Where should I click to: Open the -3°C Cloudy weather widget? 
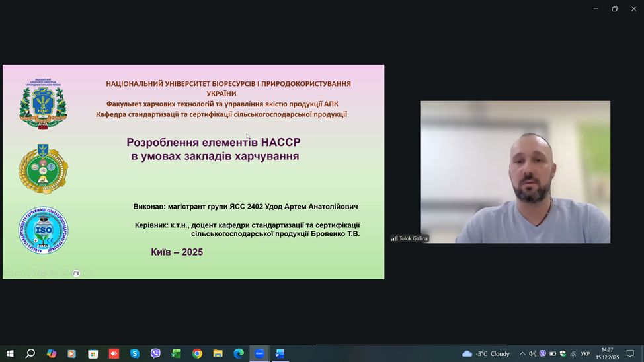tap(486, 353)
